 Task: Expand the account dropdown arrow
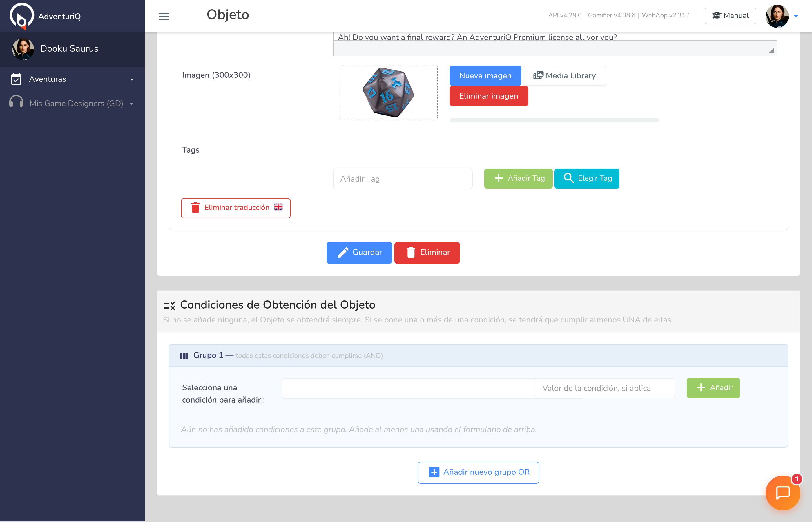tap(796, 16)
